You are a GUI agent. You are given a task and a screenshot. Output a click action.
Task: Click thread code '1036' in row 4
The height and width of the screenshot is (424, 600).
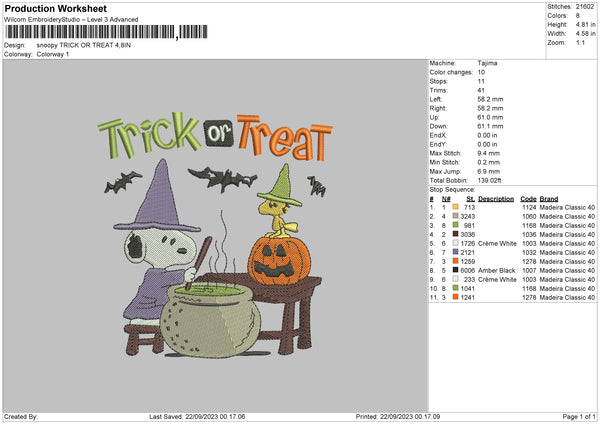pyautogui.click(x=529, y=235)
